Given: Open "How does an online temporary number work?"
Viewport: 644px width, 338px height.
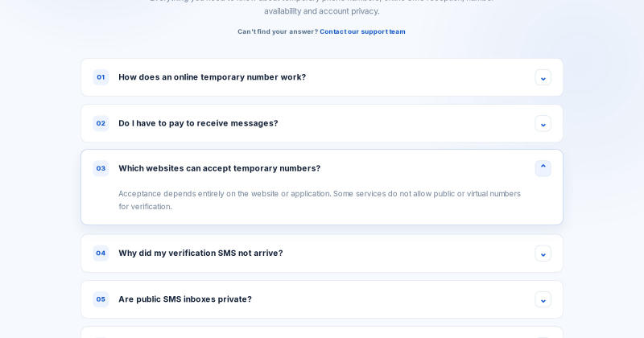Looking at the screenshot, I should [212, 77].
